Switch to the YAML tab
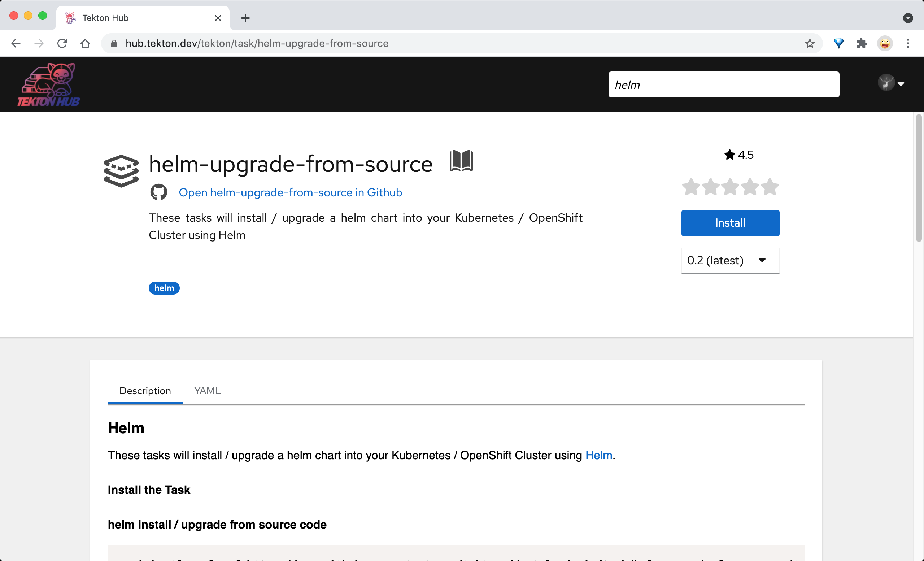Screen dimensions: 924x561 point(208,391)
